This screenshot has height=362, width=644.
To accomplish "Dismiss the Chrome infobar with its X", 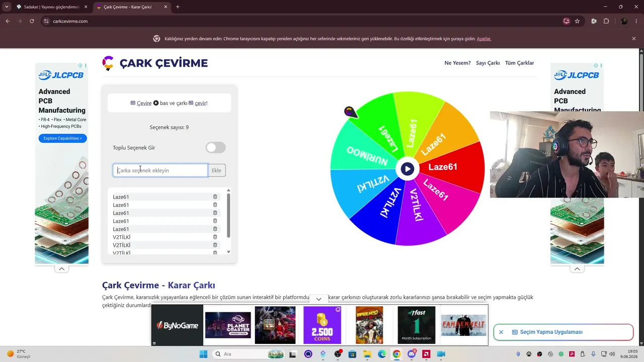I will (x=634, y=39).
